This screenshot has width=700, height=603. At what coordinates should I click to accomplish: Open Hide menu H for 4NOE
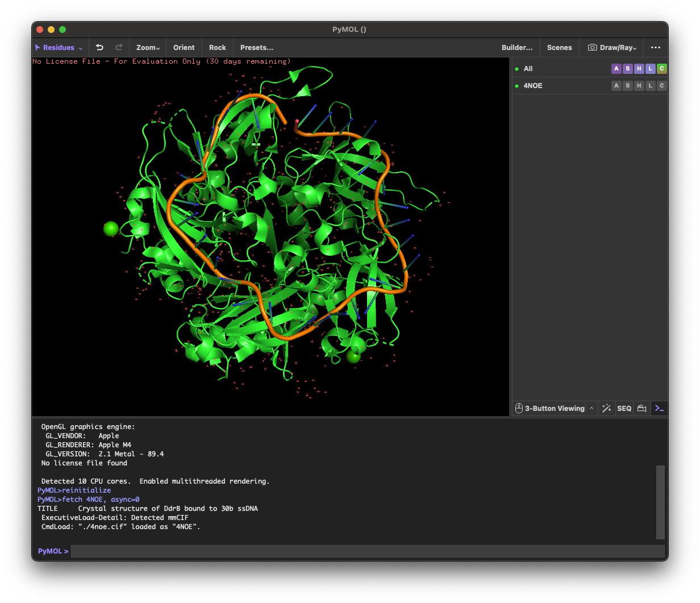coord(639,85)
